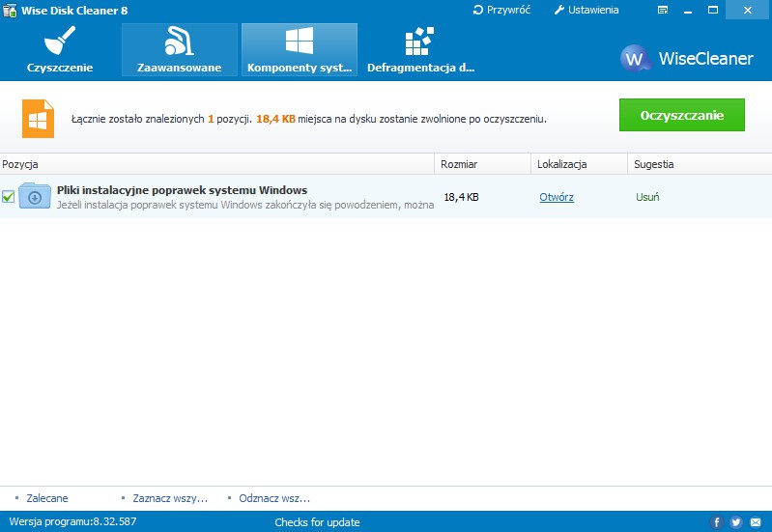Image resolution: width=772 pixels, height=532 pixels.
Task: Click the Sugestia column header
Action: (x=700, y=164)
